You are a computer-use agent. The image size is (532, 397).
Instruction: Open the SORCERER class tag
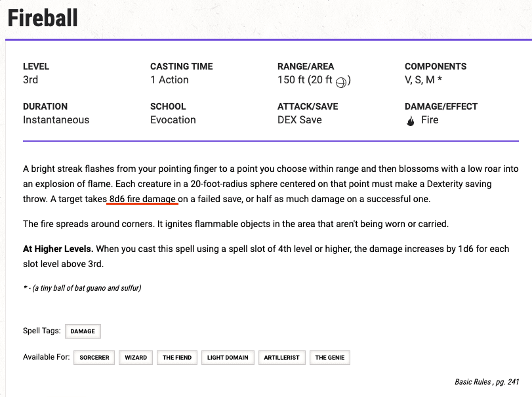click(94, 358)
